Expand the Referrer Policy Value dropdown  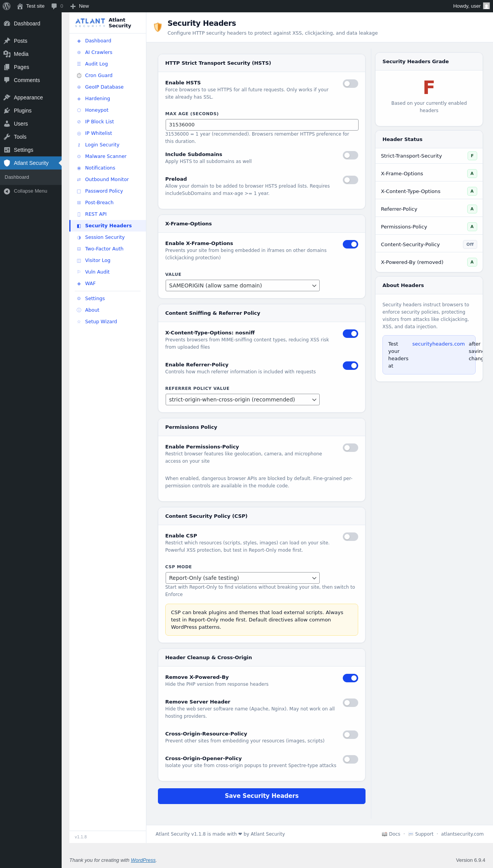point(243,400)
